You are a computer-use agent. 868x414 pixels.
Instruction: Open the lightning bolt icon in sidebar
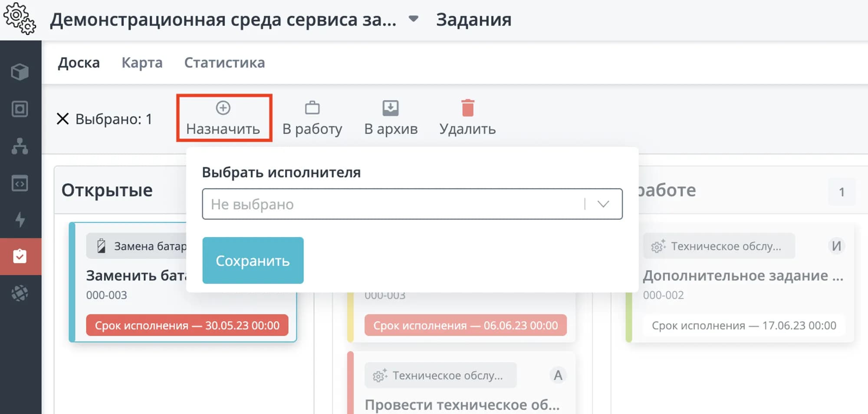[x=20, y=220]
